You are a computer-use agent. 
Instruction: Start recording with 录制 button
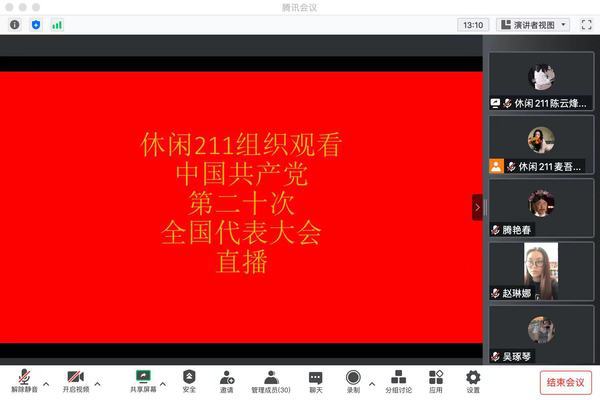coord(353,380)
